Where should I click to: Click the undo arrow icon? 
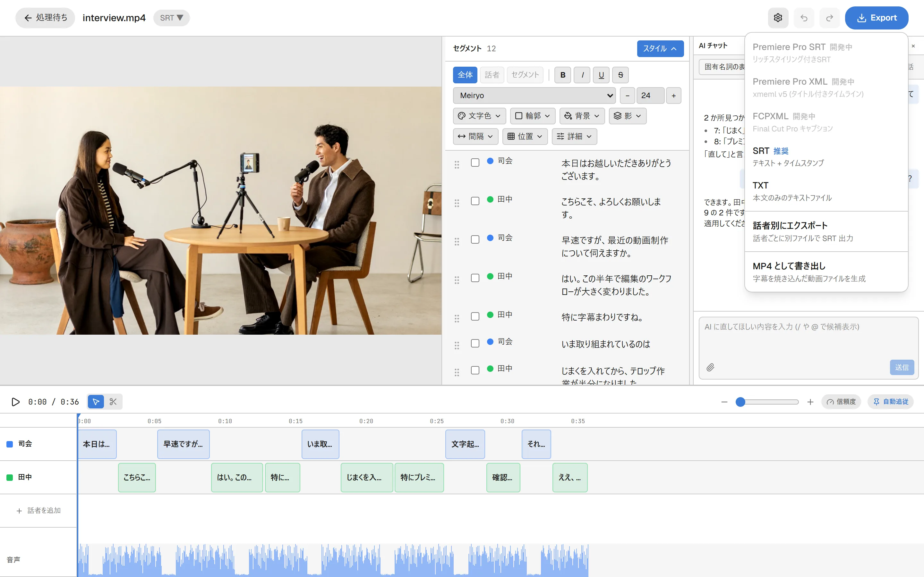(x=804, y=18)
